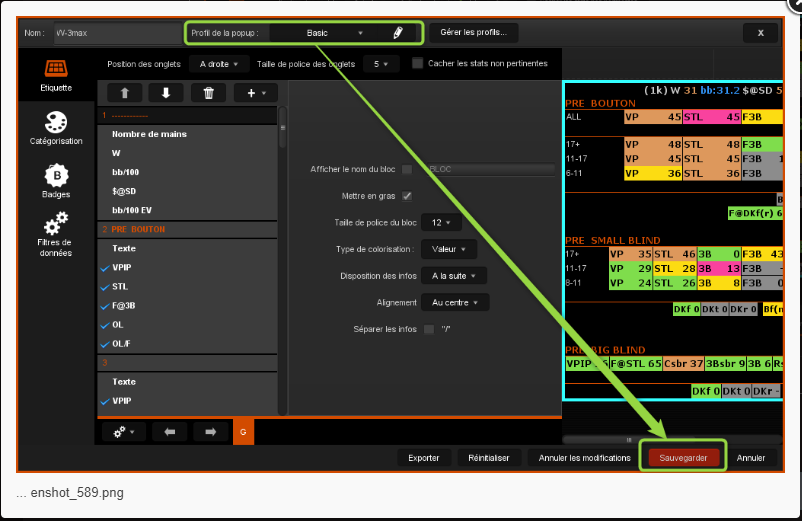The width and height of the screenshot is (802, 521).
Task: Click Gérer les profils button
Action: pyautogui.click(x=474, y=32)
